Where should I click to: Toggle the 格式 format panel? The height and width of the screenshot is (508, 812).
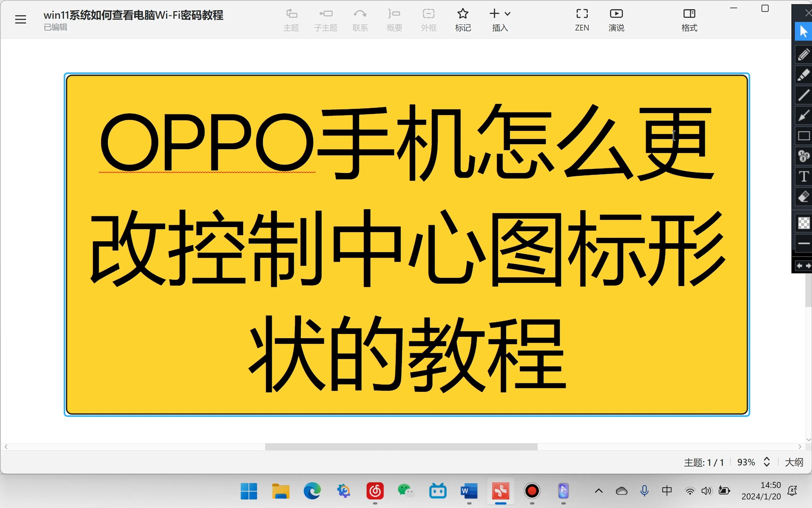click(690, 20)
